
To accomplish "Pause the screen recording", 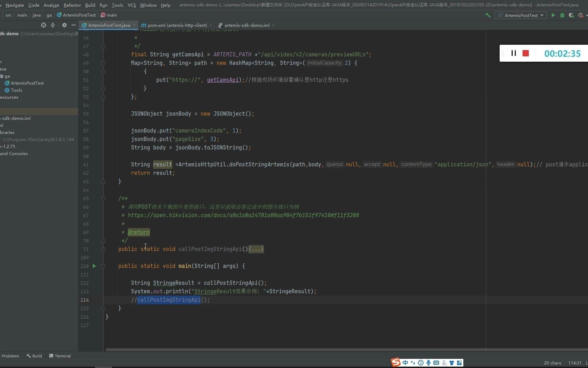I will (x=514, y=53).
